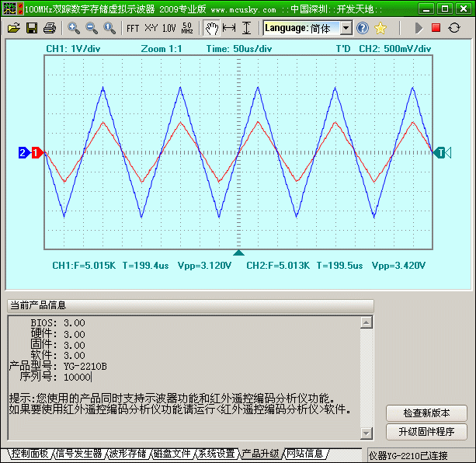
Task: Click the blue help question mark icon
Action: [363, 28]
